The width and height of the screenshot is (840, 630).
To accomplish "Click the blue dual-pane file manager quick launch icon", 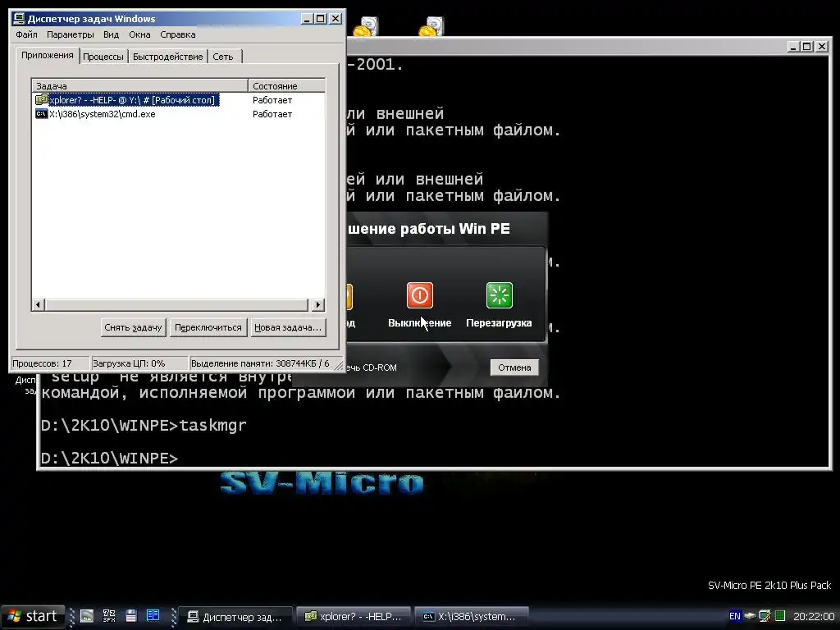I will click(x=153, y=615).
